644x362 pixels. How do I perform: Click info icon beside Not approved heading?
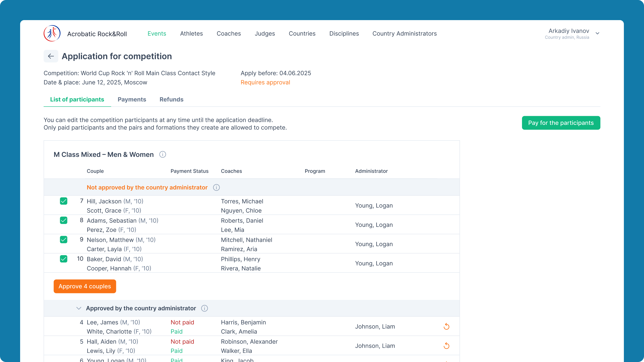click(216, 188)
